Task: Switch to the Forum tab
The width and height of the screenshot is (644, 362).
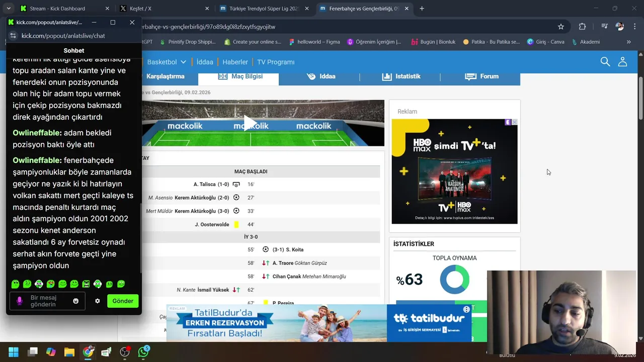Action: tap(481, 76)
